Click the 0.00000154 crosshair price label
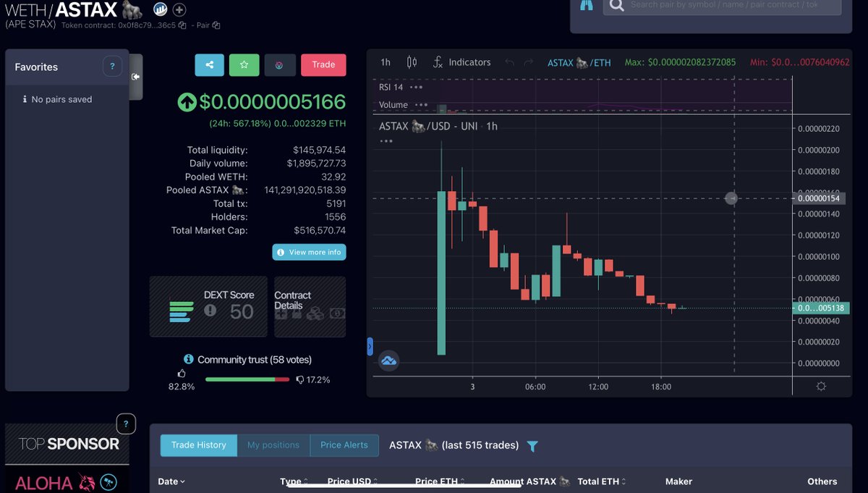 (820, 198)
